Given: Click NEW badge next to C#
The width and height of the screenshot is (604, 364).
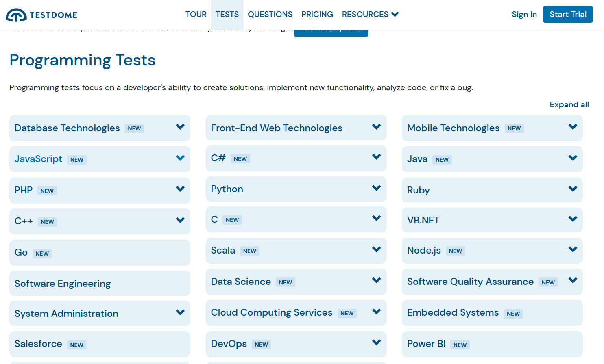Looking at the screenshot, I should 240,159.
